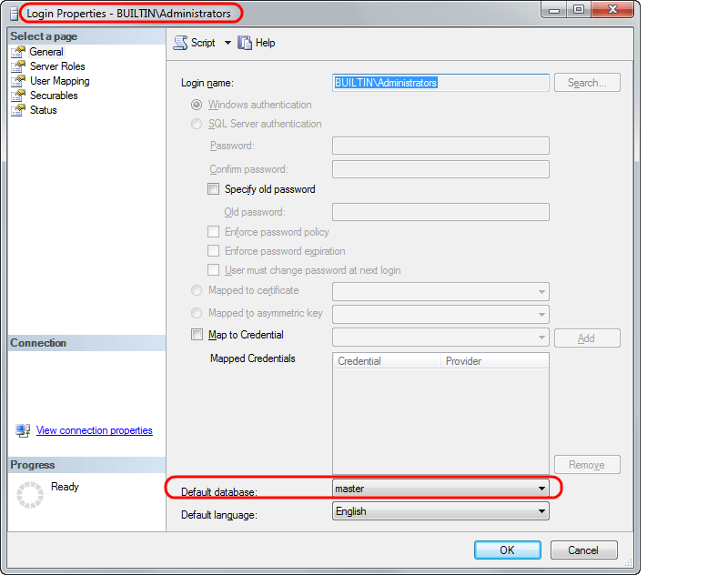This screenshot has width=728, height=575.
Task: Click the "Login name:" label
Action: click(x=207, y=83)
